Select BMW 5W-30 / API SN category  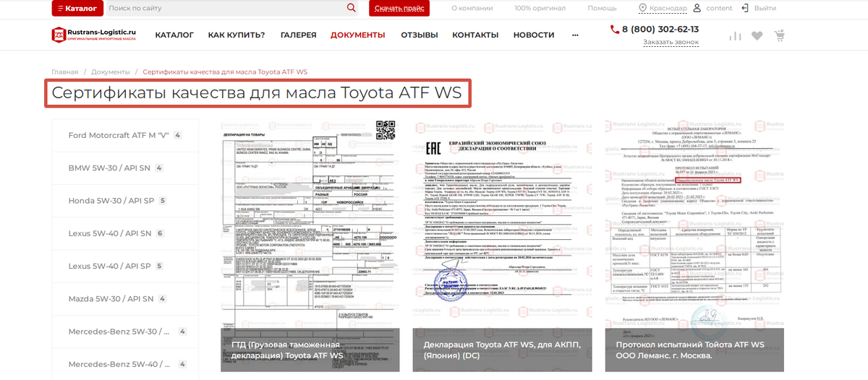(125, 168)
